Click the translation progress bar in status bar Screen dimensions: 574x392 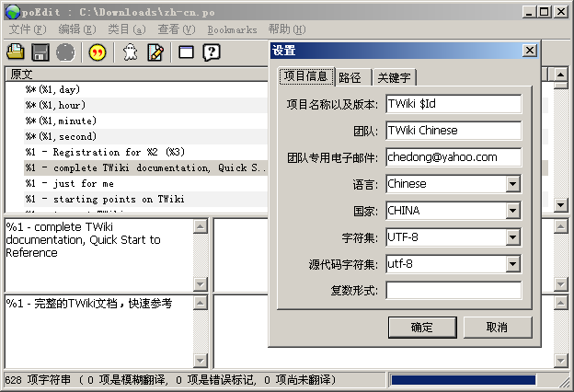click(x=464, y=380)
